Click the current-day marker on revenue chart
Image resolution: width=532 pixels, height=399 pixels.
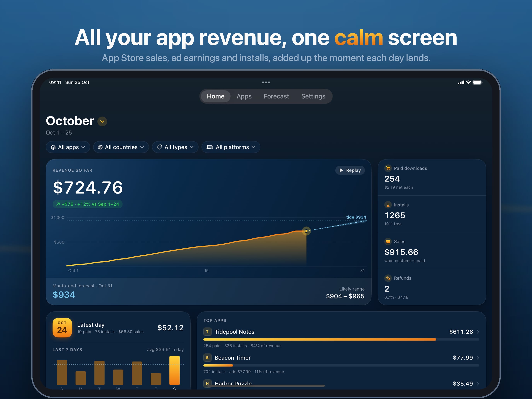tap(306, 231)
